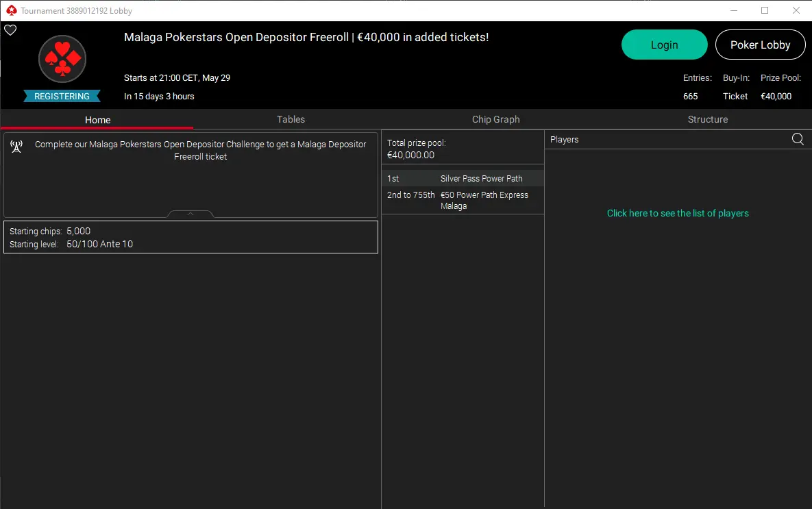Click the header Prize Pool €40,000 value

click(776, 97)
